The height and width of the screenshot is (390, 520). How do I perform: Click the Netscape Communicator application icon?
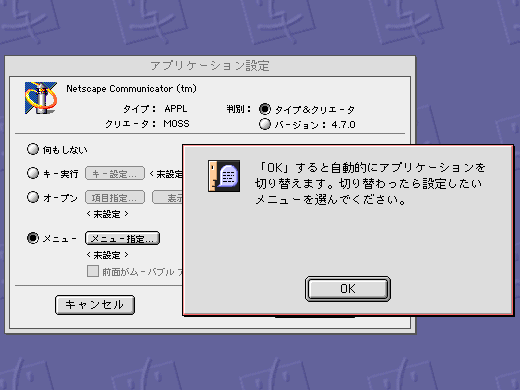41,98
